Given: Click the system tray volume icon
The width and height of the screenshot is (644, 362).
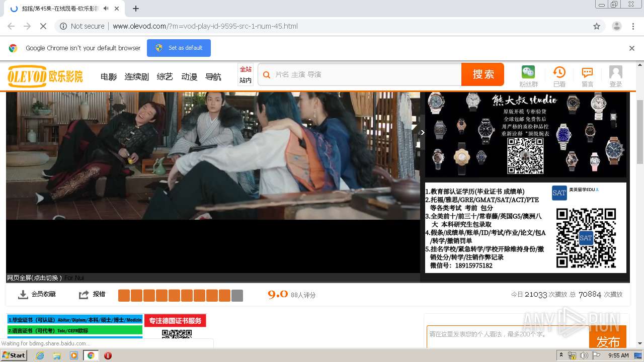Looking at the screenshot, I should click(584, 355).
